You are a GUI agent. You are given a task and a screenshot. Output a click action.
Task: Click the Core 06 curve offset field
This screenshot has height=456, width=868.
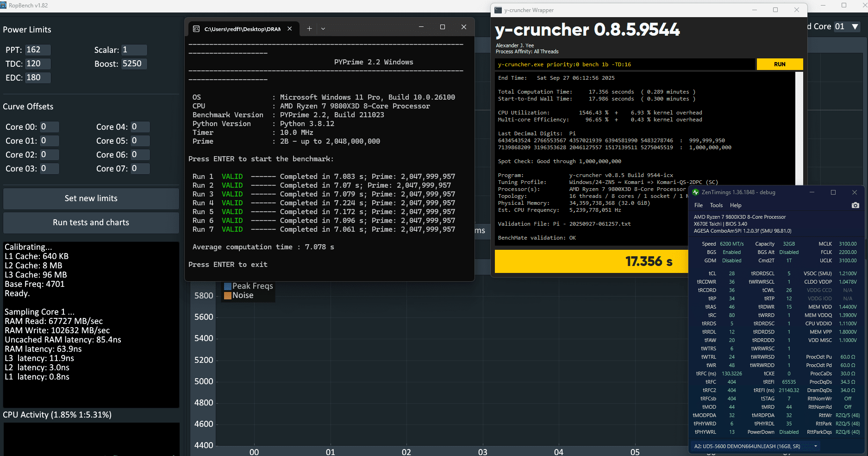(140, 155)
